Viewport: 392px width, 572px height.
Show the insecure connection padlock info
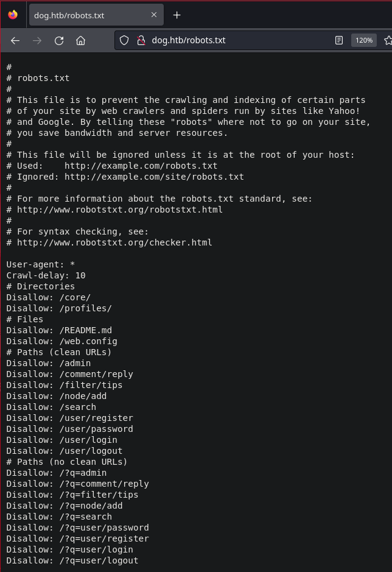pyautogui.click(x=141, y=40)
